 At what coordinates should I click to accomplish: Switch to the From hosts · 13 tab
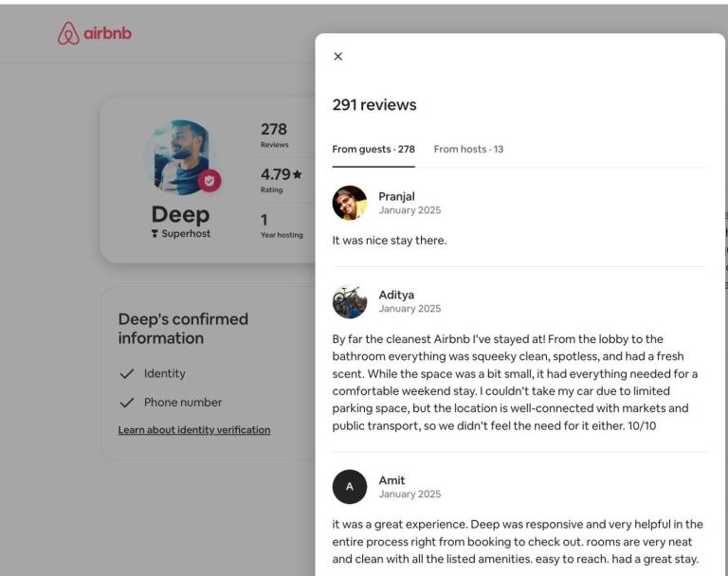[468, 150]
